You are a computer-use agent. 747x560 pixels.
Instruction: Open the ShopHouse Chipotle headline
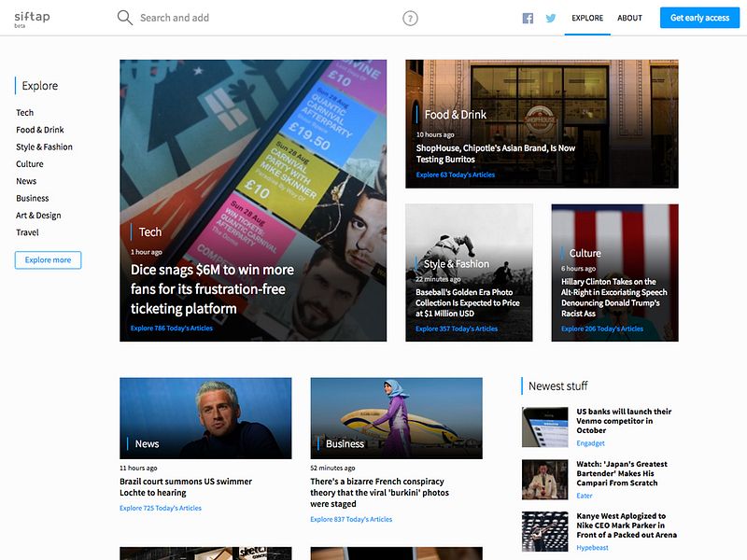(496, 153)
